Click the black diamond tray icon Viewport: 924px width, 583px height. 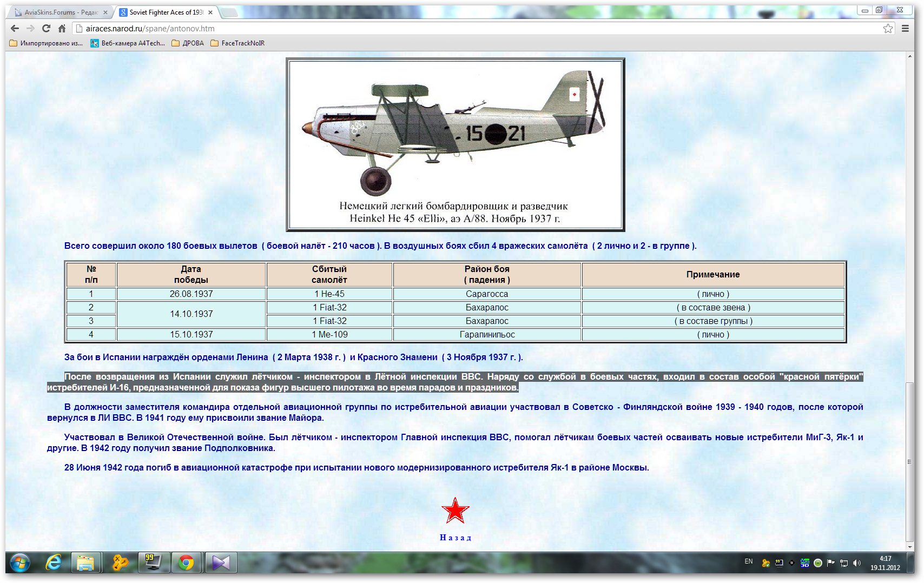pyautogui.click(x=791, y=563)
